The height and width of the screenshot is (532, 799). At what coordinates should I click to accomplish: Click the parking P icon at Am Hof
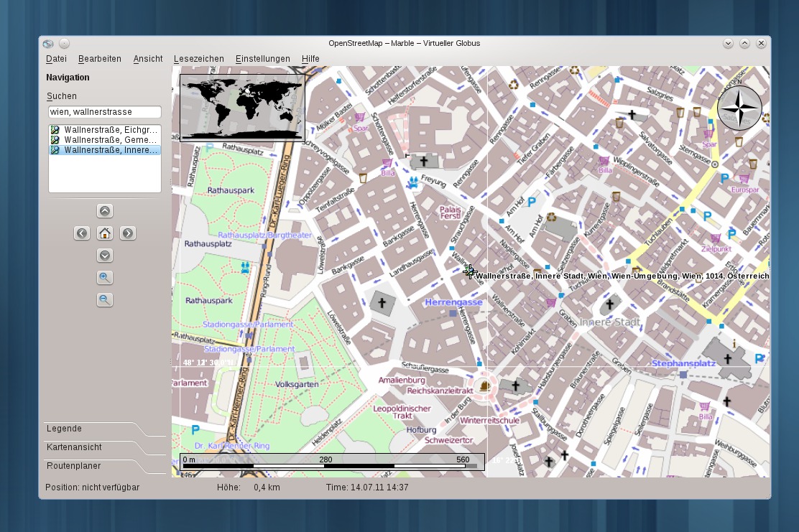532,202
